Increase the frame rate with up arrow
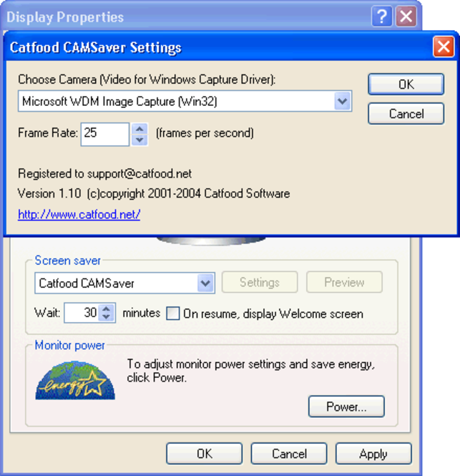The width and height of the screenshot is (460, 476). 140,129
